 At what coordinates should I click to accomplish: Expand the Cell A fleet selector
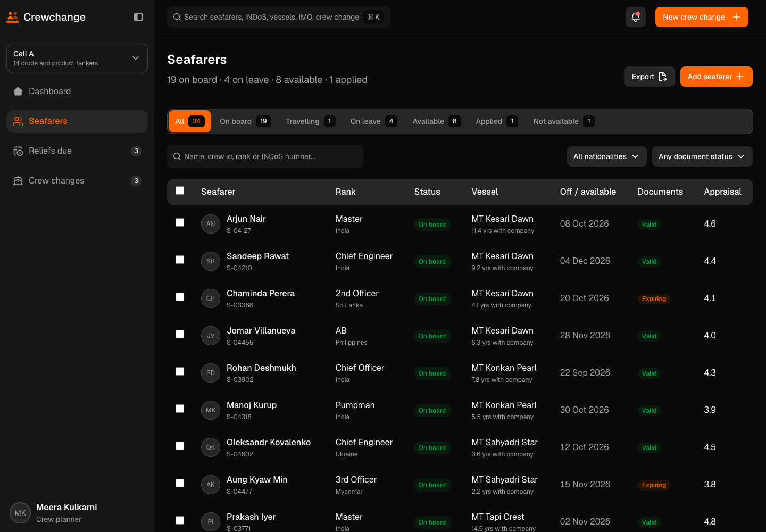(x=77, y=58)
